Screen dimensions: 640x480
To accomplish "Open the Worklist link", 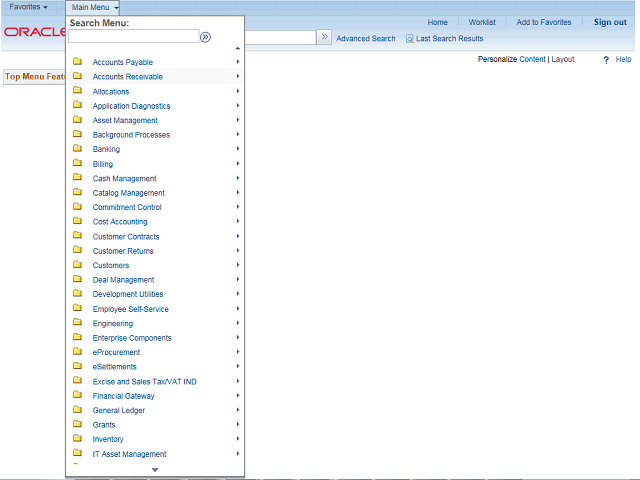I will (482, 22).
